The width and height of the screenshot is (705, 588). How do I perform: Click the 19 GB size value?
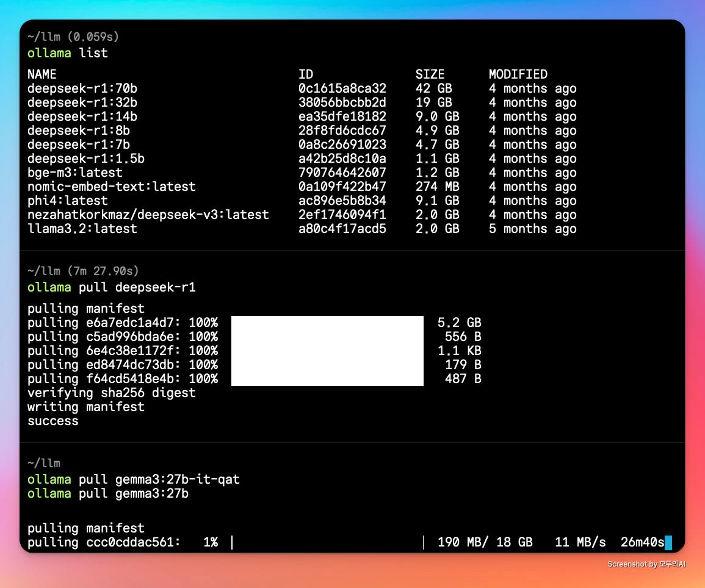point(434,102)
